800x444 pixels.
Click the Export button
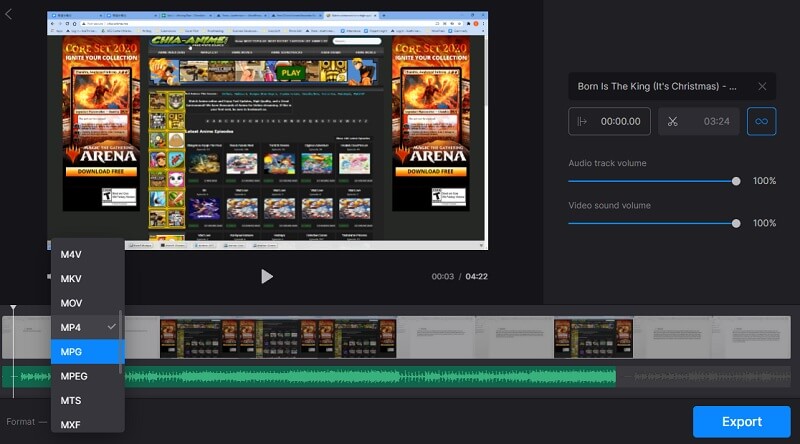pos(741,421)
